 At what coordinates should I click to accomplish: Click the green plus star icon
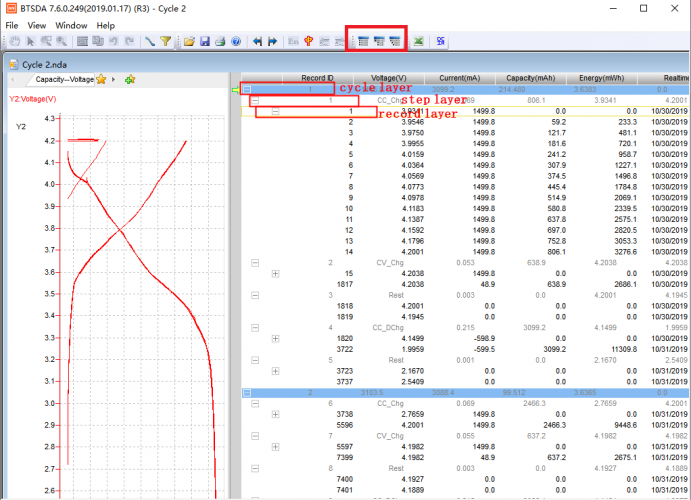(130, 80)
